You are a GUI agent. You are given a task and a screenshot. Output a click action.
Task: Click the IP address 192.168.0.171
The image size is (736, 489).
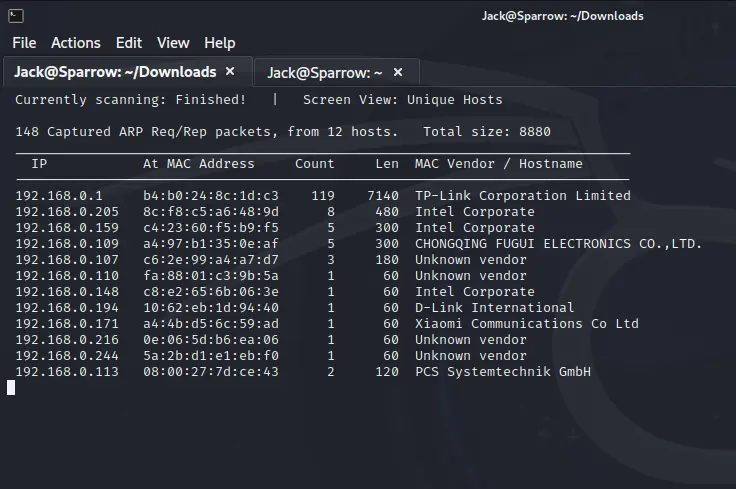pyautogui.click(x=67, y=323)
